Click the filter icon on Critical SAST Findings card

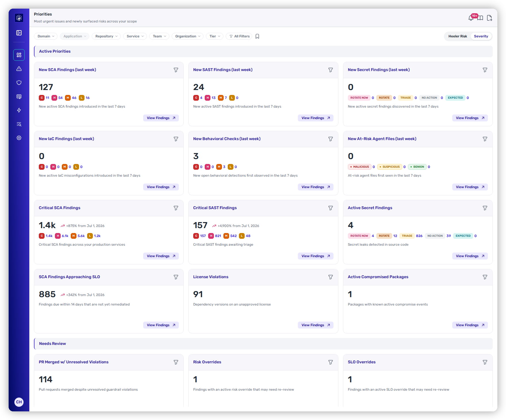(x=331, y=208)
